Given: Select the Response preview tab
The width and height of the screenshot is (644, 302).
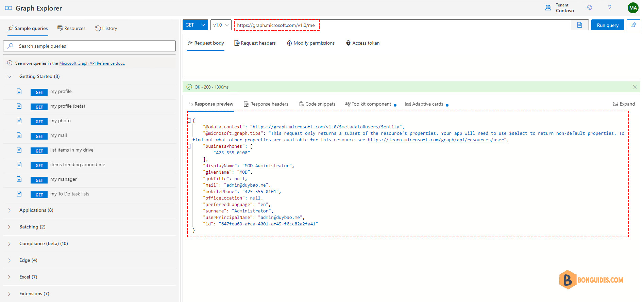Looking at the screenshot, I should (x=211, y=104).
